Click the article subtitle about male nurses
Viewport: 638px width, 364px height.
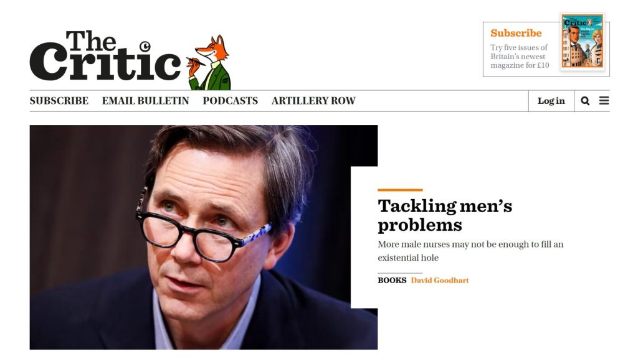470,251
